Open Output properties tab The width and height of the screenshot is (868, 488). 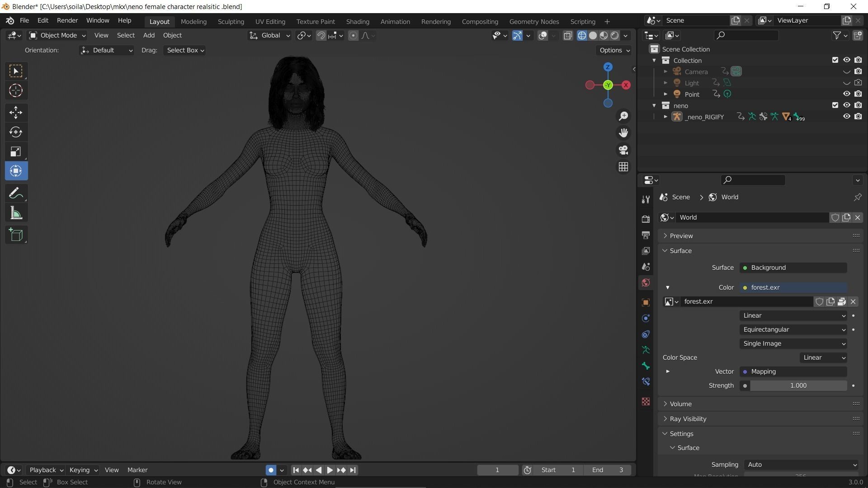[x=646, y=235]
